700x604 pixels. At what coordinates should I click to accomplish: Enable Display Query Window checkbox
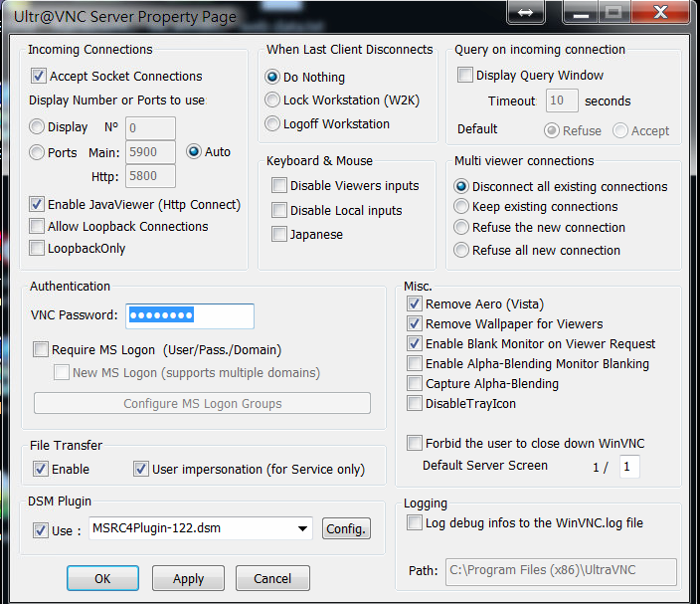pos(465,75)
